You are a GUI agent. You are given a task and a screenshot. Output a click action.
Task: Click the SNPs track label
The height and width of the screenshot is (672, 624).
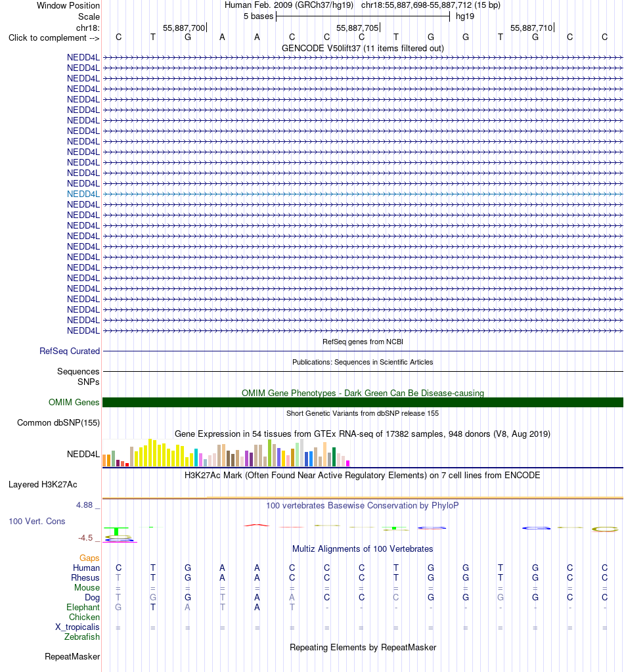click(88, 382)
